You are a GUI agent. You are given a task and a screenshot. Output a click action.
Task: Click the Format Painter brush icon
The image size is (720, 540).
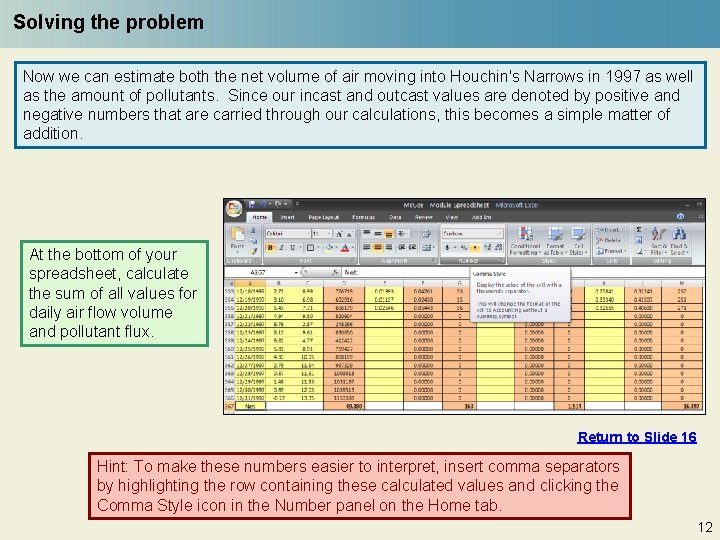pyautogui.click(x=253, y=252)
